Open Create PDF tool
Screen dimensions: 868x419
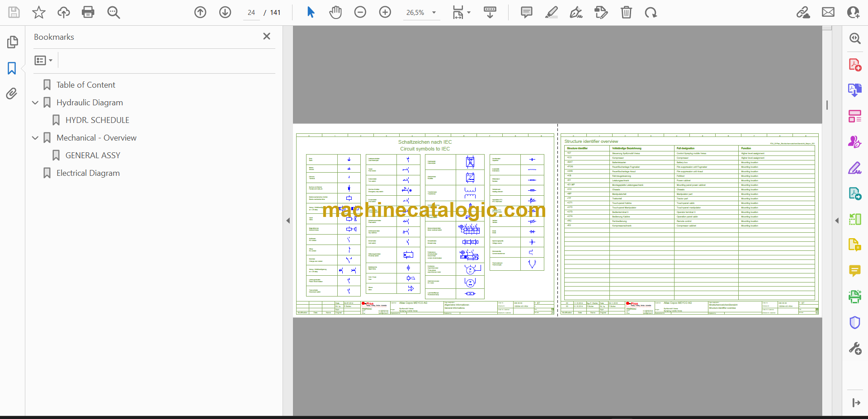coord(855,65)
